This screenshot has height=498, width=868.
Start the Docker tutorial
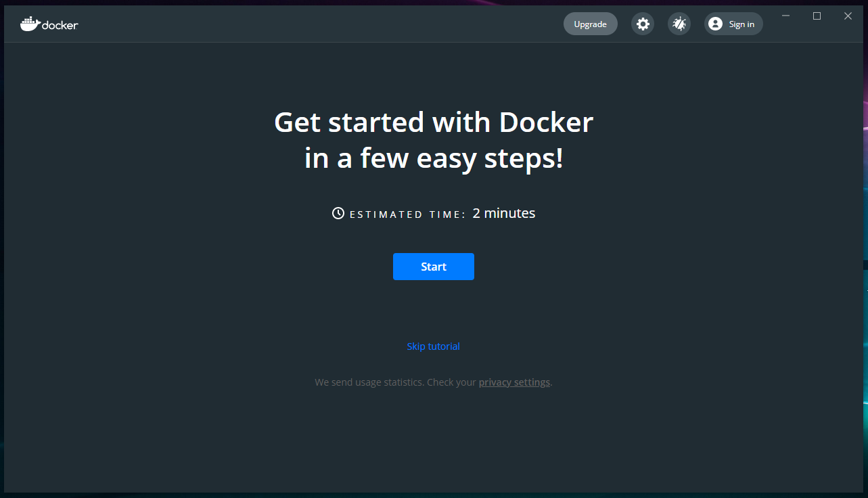tap(434, 267)
